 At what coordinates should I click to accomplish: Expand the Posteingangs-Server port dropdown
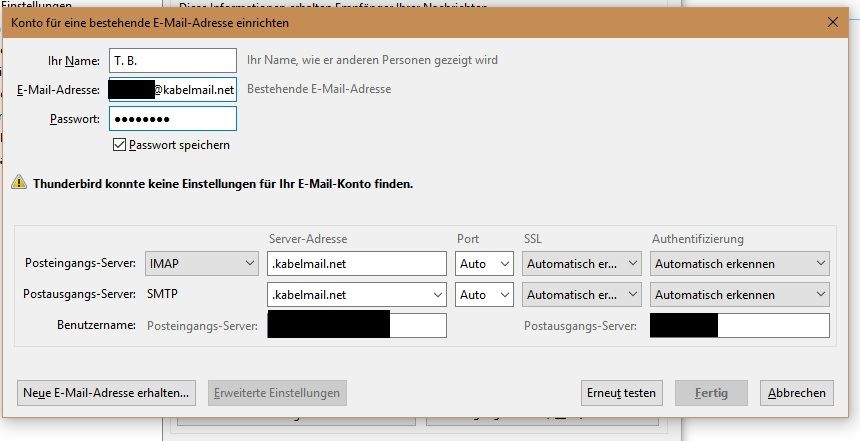(484, 264)
